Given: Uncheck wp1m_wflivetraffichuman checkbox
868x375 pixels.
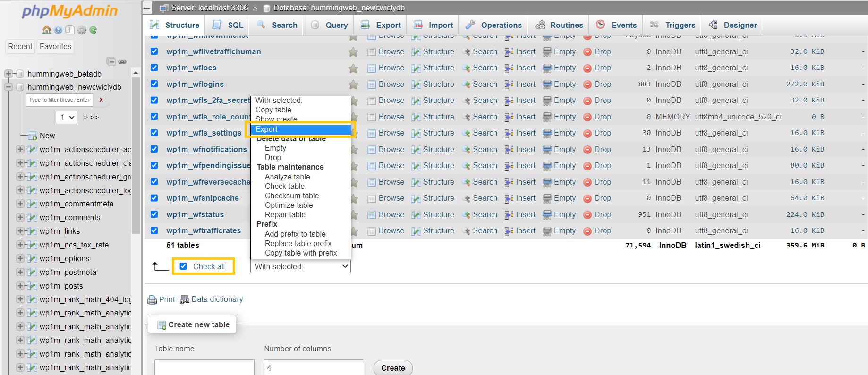Looking at the screenshot, I should pos(154,51).
